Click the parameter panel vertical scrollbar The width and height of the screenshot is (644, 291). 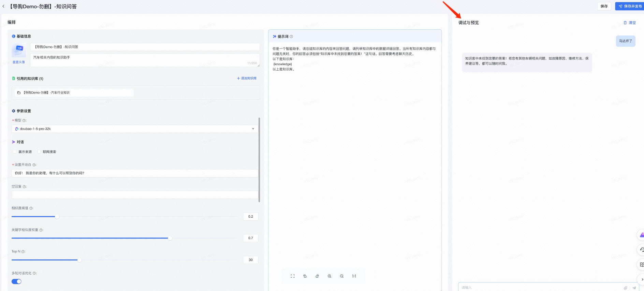pyautogui.click(x=259, y=160)
